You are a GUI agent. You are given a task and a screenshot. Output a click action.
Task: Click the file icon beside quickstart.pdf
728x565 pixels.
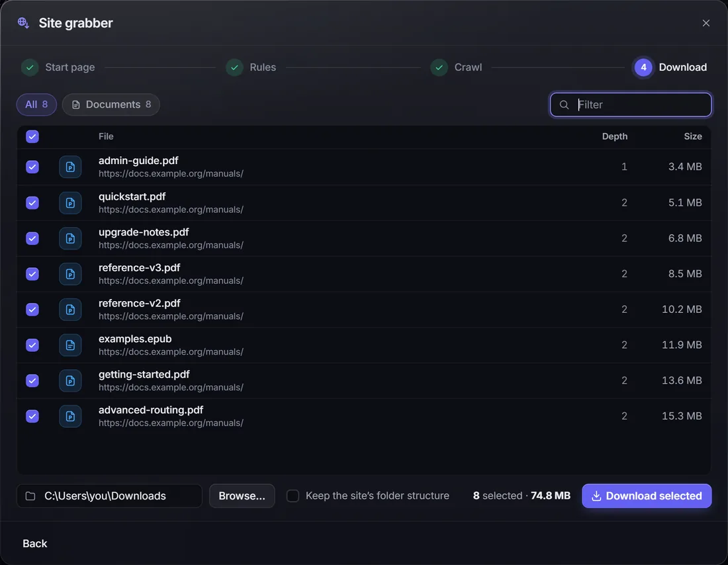70,203
